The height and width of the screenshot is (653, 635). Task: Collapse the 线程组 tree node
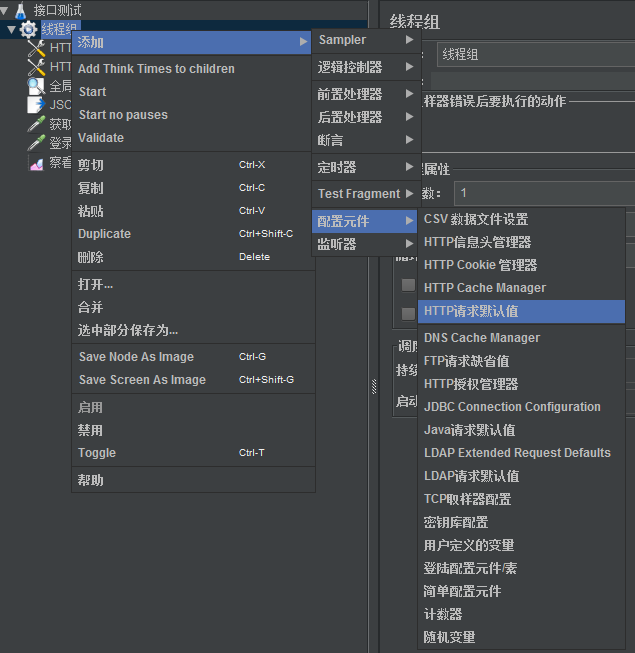pos(12,29)
